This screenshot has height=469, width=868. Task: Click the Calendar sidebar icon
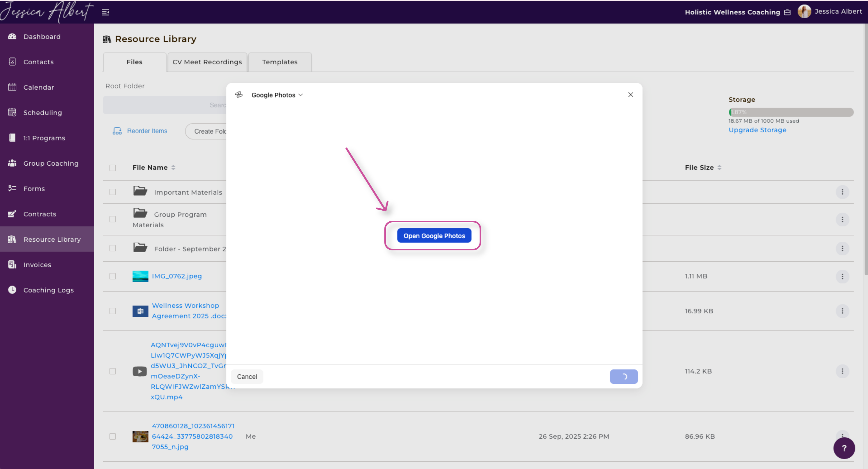[12, 87]
